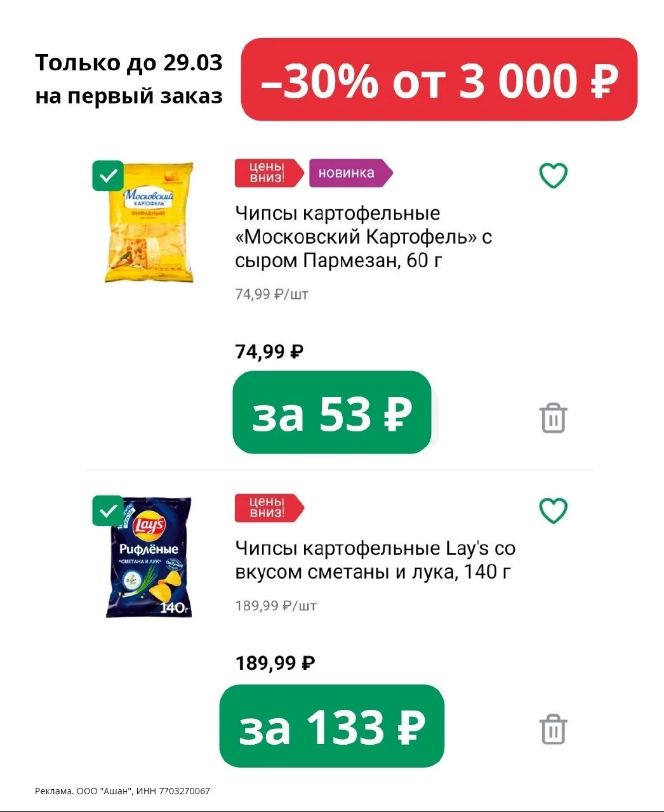Open the Московский Картофель product image
This screenshot has height=812, width=664.
coord(150,223)
